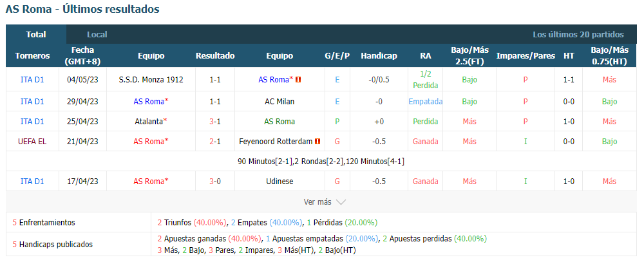Click the UEFA EL tournament link
Image resolution: width=644 pixels, height=262 pixels.
[x=32, y=141]
